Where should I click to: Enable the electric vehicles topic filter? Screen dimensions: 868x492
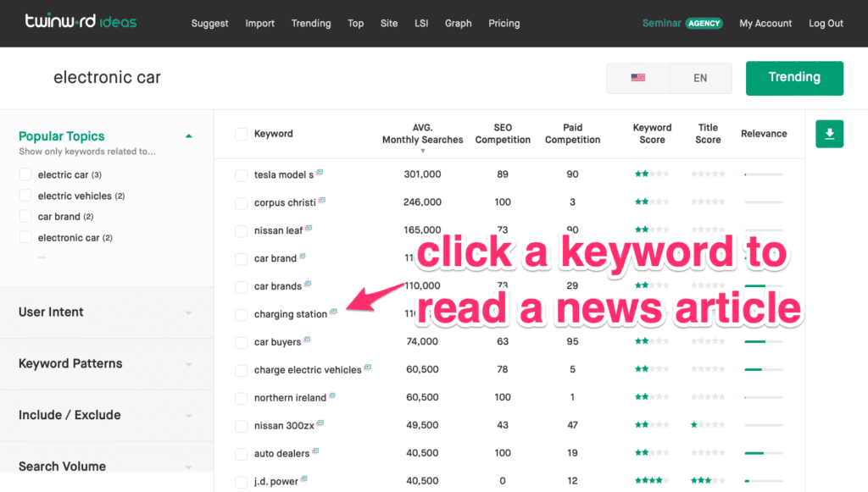pyautogui.click(x=25, y=195)
